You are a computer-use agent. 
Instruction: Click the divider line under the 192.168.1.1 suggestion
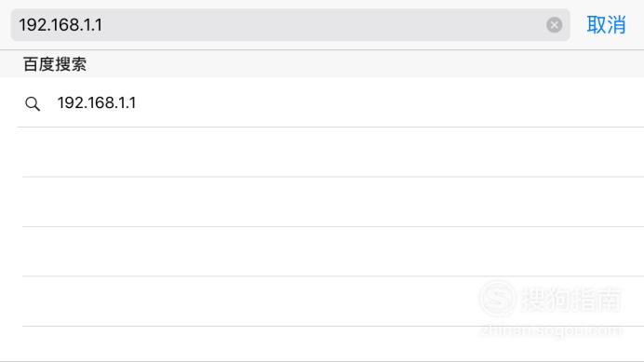pyautogui.click(x=330, y=127)
